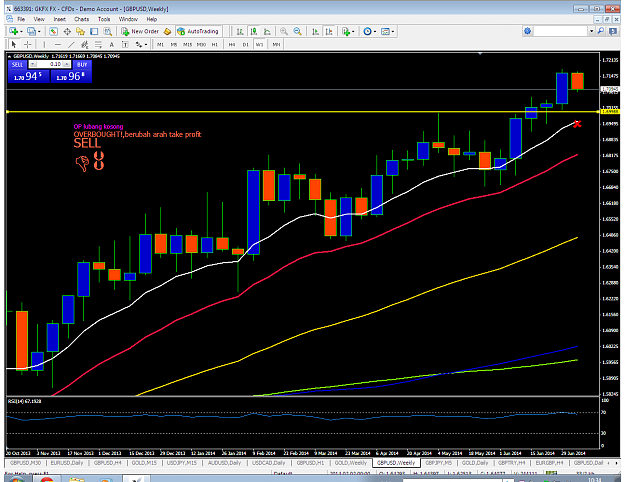This screenshot has width=625, height=482.
Task: Click the magnifier search icon
Action: 601,31
